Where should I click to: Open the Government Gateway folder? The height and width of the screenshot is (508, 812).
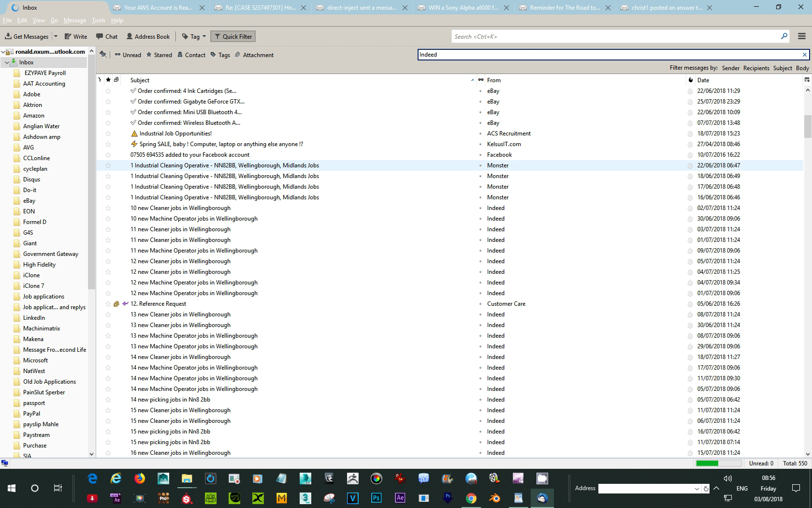[51, 254]
